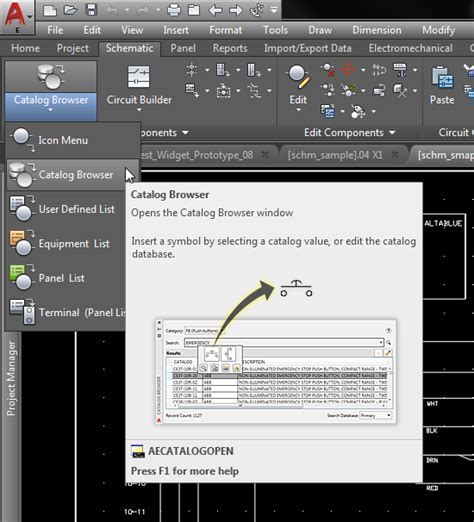Open dropdown beside Insert Connector icon
The image size is (474, 522).
[x=269, y=70]
